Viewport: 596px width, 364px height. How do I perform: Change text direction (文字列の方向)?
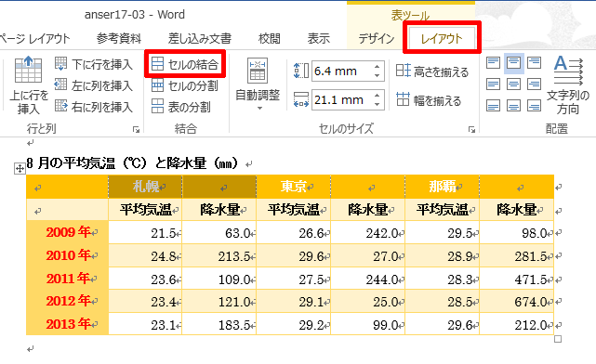pyautogui.click(x=568, y=85)
